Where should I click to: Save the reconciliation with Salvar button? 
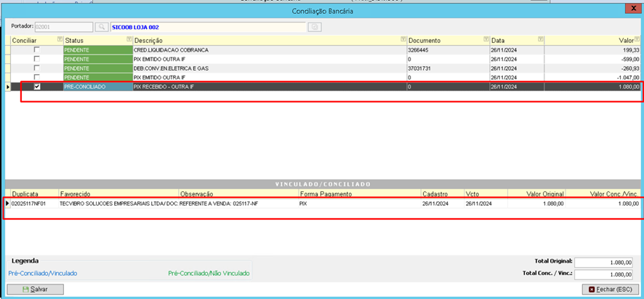pos(36,290)
